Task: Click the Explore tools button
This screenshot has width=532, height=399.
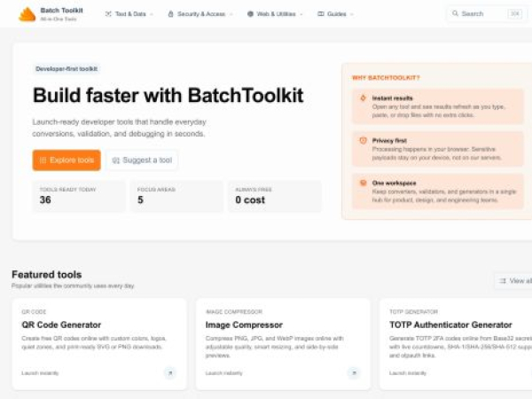Action: 66,160
